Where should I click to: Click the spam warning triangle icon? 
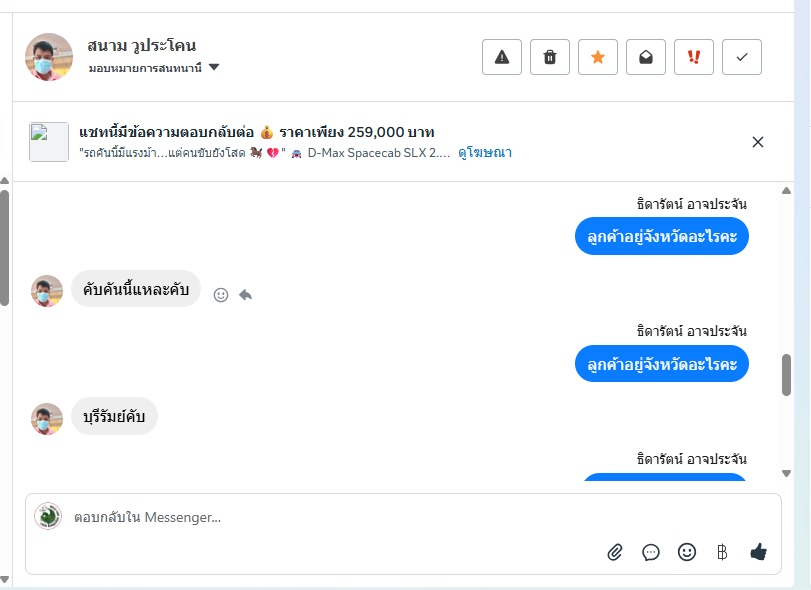502,57
